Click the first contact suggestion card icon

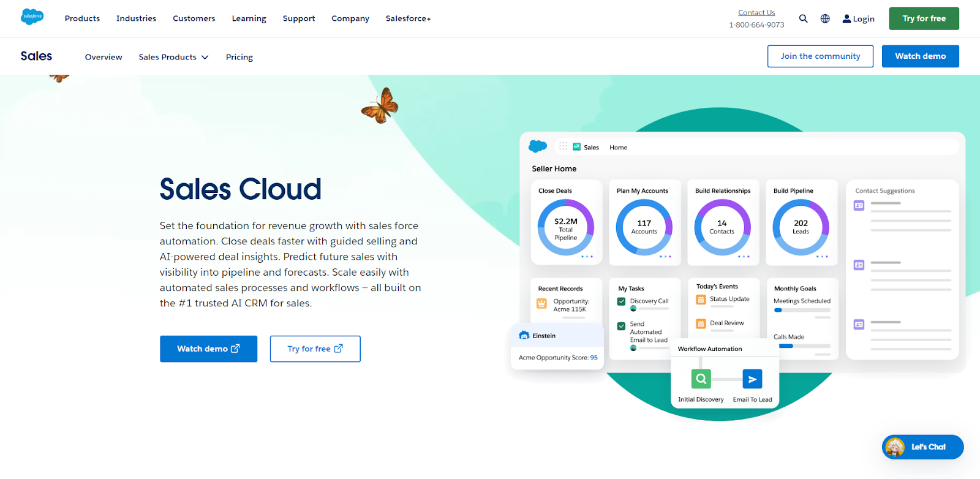click(859, 205)
